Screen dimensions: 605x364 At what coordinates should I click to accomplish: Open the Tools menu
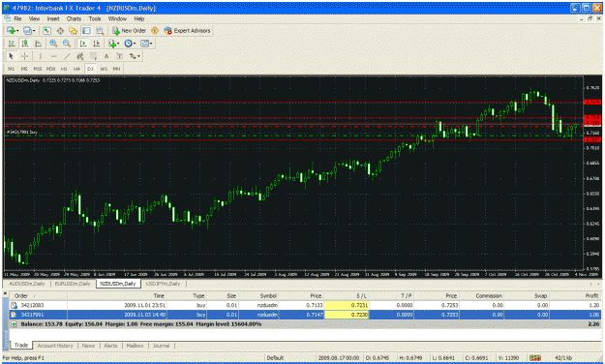tap(95, 19)
